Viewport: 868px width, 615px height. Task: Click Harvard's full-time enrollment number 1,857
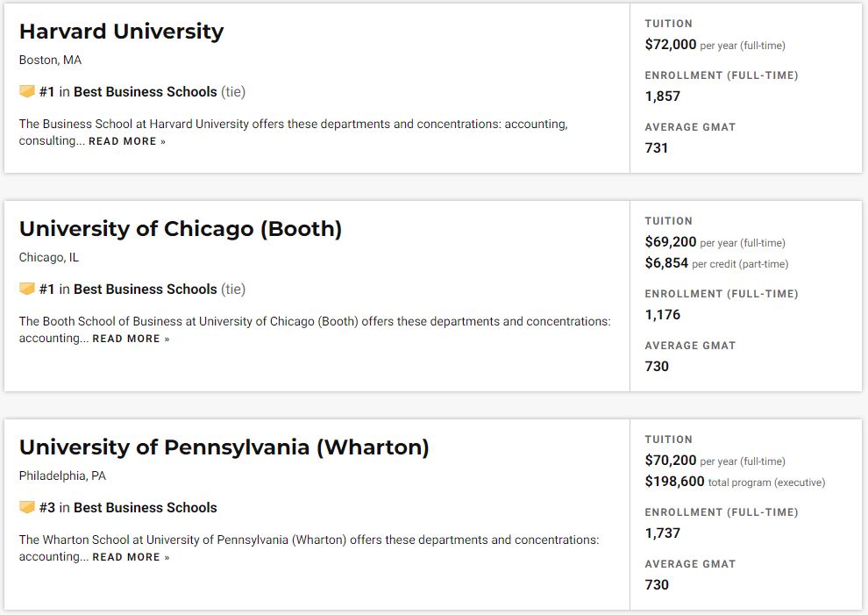663,97
